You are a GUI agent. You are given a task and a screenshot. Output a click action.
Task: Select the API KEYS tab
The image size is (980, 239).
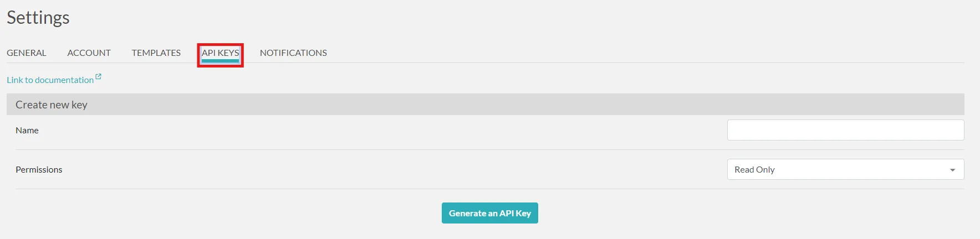(x=220, y=53)
